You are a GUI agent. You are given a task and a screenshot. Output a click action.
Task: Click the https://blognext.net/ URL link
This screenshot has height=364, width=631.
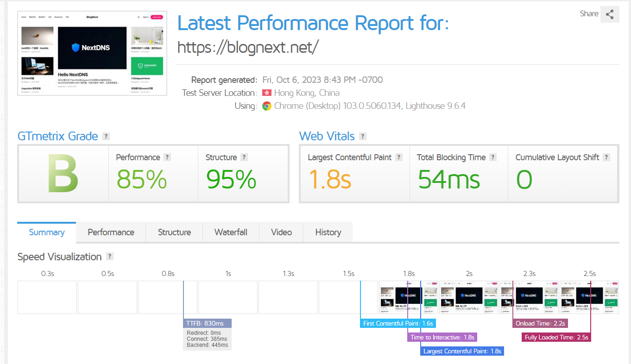point(248,47)
